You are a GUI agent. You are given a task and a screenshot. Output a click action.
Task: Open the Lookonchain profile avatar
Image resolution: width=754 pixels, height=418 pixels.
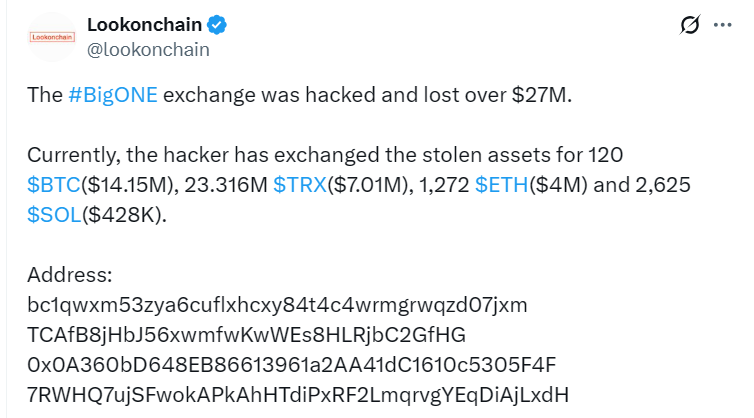52,38
